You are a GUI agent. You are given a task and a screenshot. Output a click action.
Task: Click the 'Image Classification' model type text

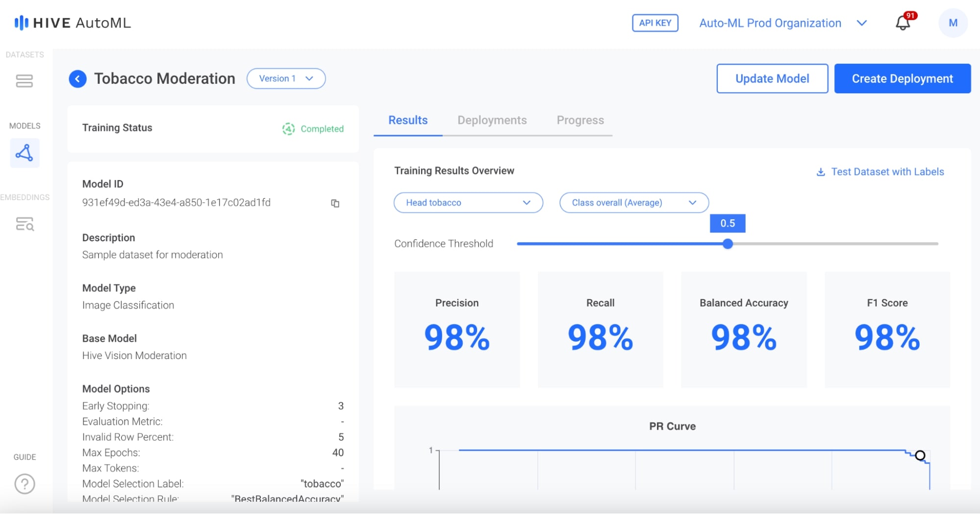point(128,305)
